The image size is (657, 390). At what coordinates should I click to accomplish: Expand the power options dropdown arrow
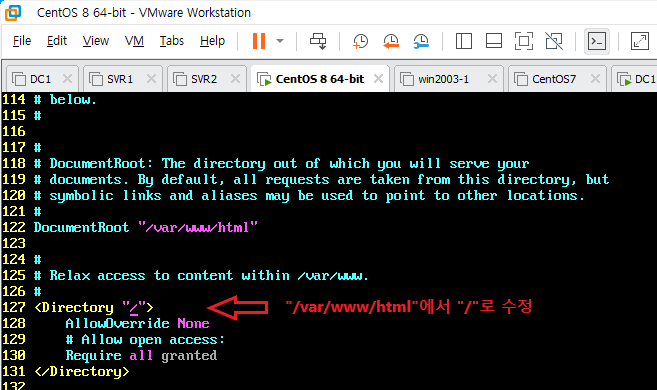pyautogui.click(x=280, y=41)
